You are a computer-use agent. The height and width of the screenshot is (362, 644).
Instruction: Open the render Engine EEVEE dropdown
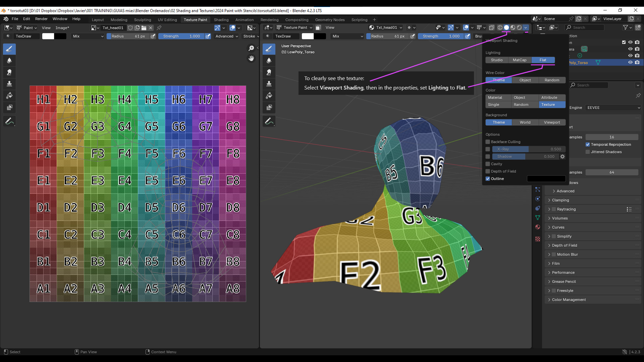[613, 108]
